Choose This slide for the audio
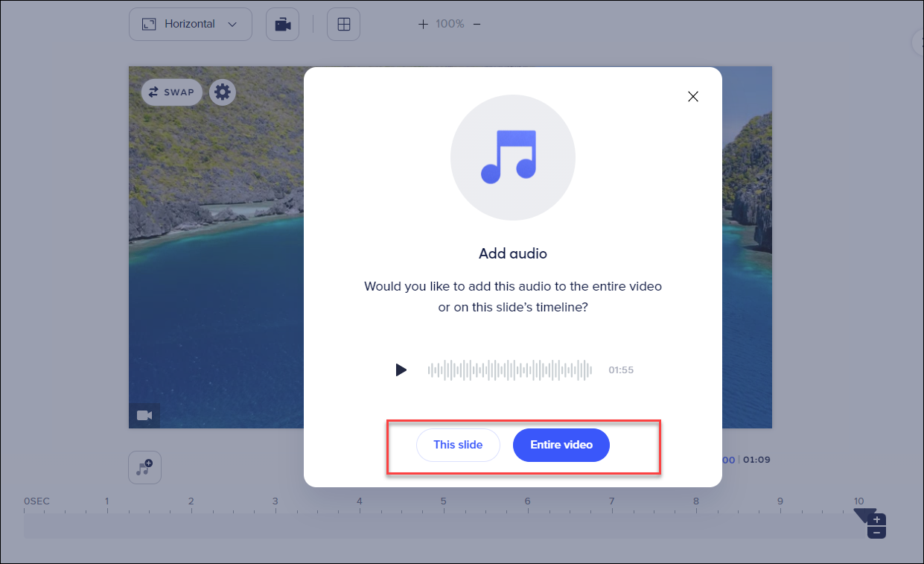Viewport: 924px width, 564px height. 458,445
